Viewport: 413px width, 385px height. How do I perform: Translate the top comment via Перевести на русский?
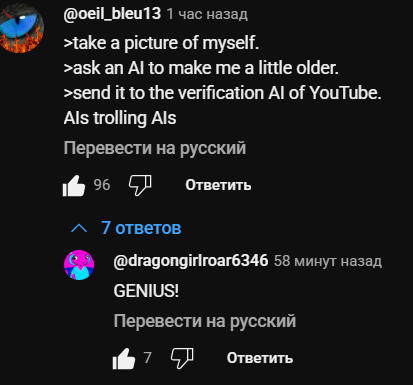155,148
